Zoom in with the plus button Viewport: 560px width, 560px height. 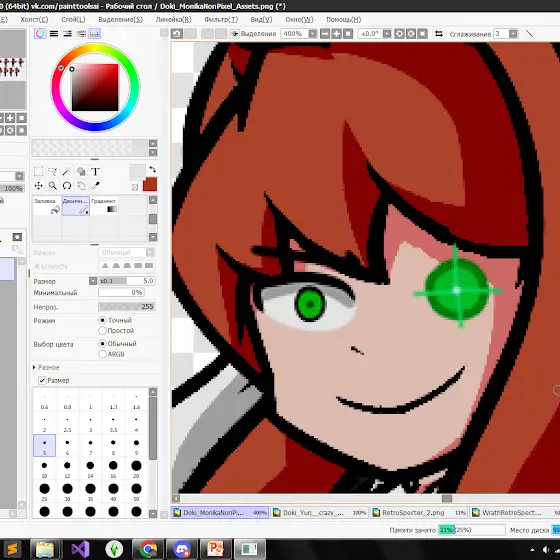[x=336, y=34]
